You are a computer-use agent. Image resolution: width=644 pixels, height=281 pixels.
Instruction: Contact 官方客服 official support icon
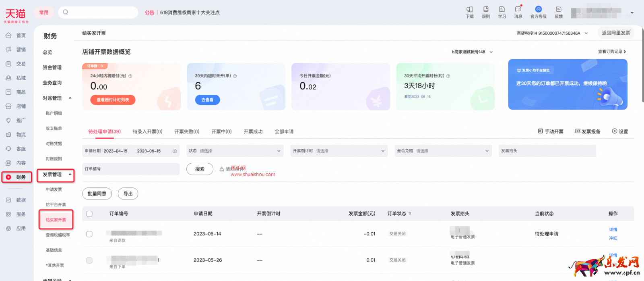pos(538,10)
